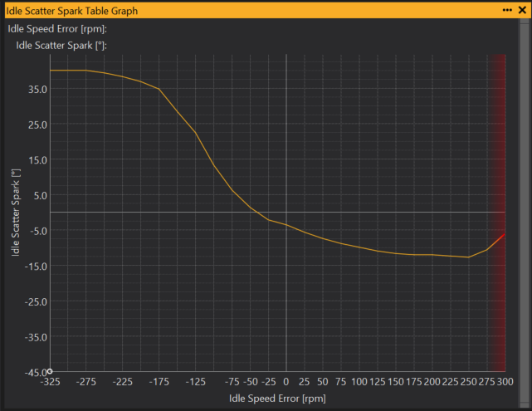Click the 'Idle Scatter Spark Table Graph' title text
The height and width of the screenshot is (411, 532).
point(72,11)
